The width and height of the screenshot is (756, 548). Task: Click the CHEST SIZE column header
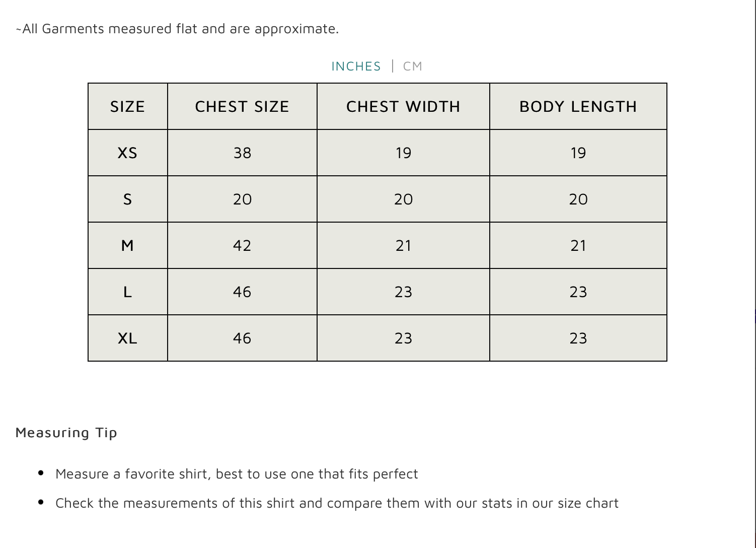[242, 107]
